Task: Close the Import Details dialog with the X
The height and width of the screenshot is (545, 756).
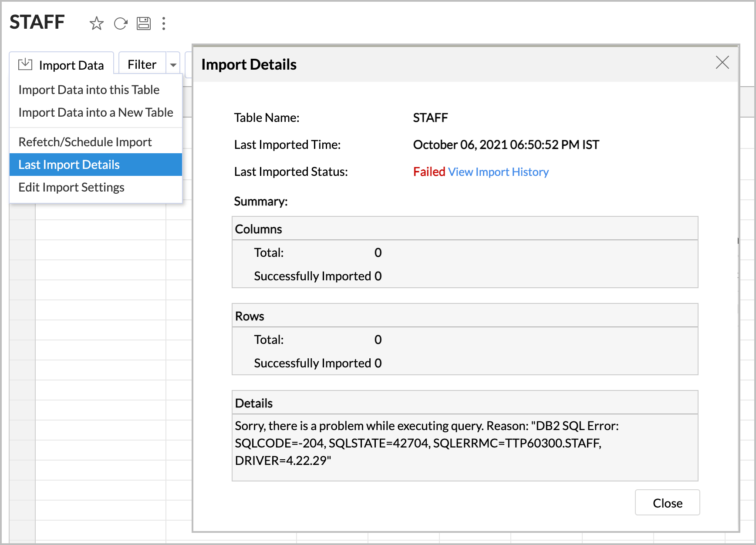Action: [x=722, y=63]
